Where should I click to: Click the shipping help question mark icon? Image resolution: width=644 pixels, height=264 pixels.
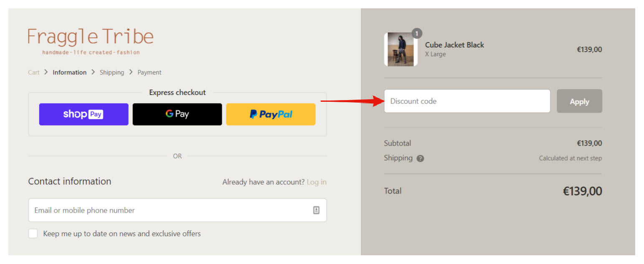pyautogui.click(x=420, y=158)
